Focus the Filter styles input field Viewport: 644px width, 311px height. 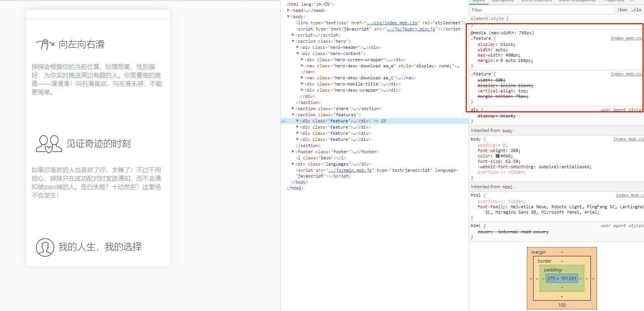click(541, 10)
